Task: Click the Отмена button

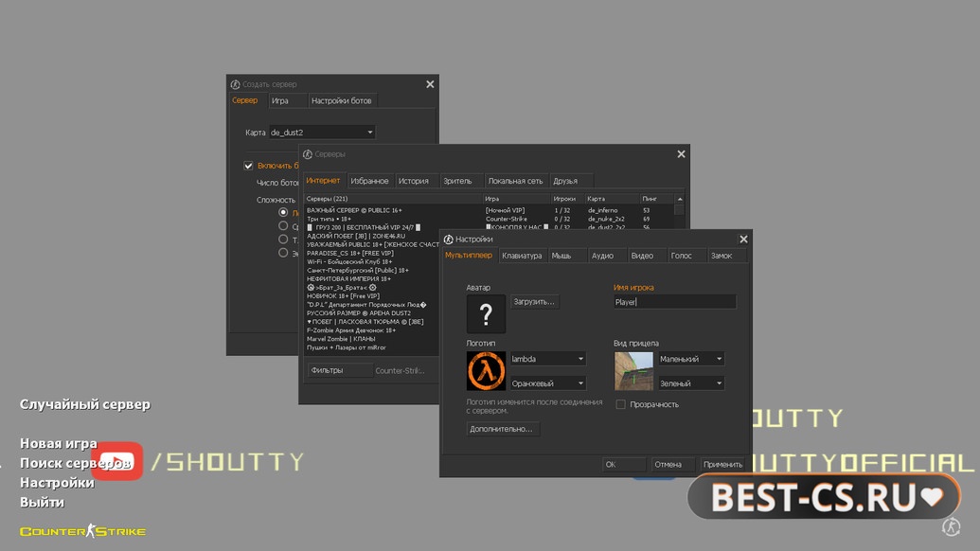Action: pyautogui.click(x=672, y=464)
